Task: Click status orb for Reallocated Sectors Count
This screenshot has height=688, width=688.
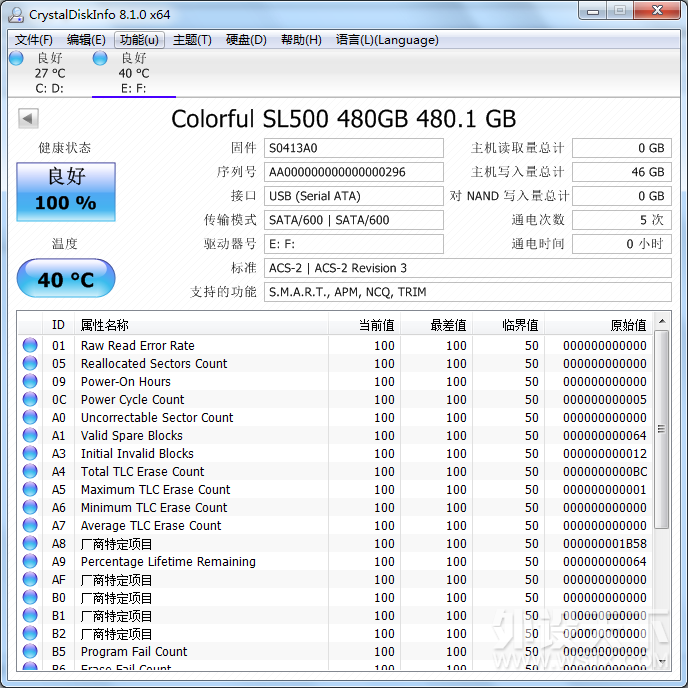Action: click(x=30, y=364)
